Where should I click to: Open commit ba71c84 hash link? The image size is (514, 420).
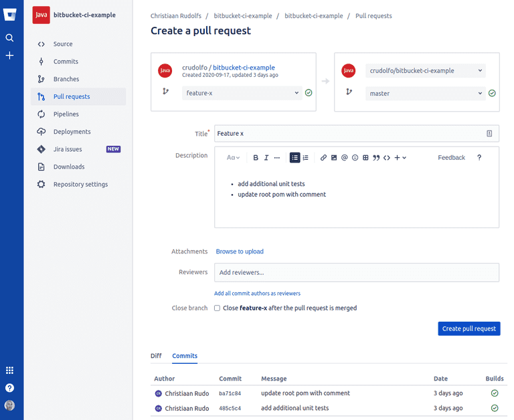230,393
